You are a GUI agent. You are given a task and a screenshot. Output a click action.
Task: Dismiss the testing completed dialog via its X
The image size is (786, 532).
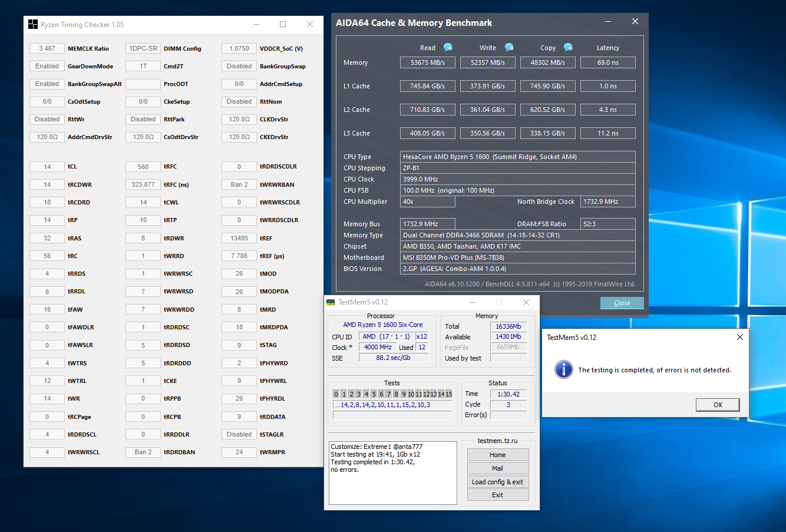[740, 337]
